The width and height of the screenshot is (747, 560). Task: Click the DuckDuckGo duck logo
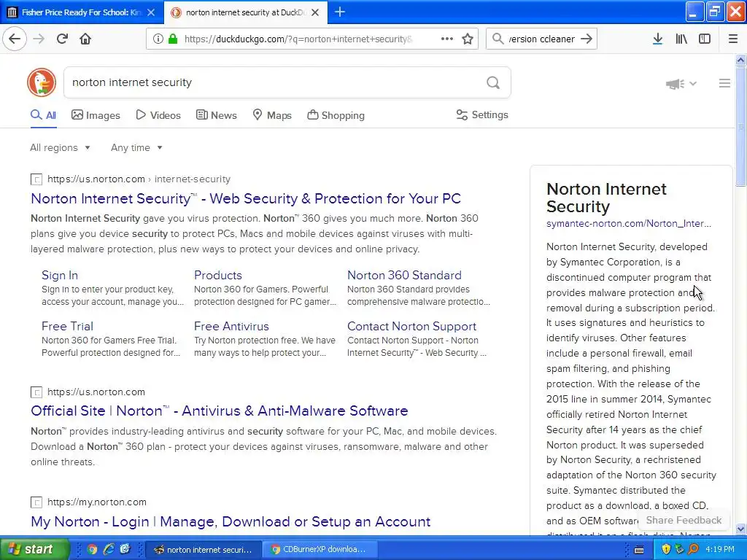pyautogui.click(x=42, y=82)
